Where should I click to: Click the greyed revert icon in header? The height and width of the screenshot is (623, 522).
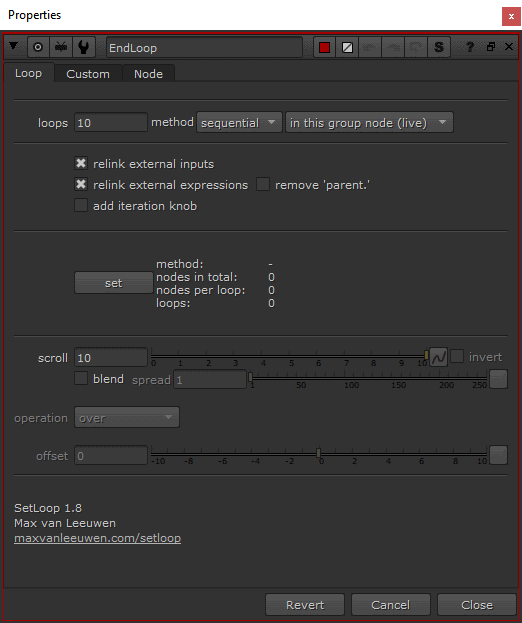point(416,47)
